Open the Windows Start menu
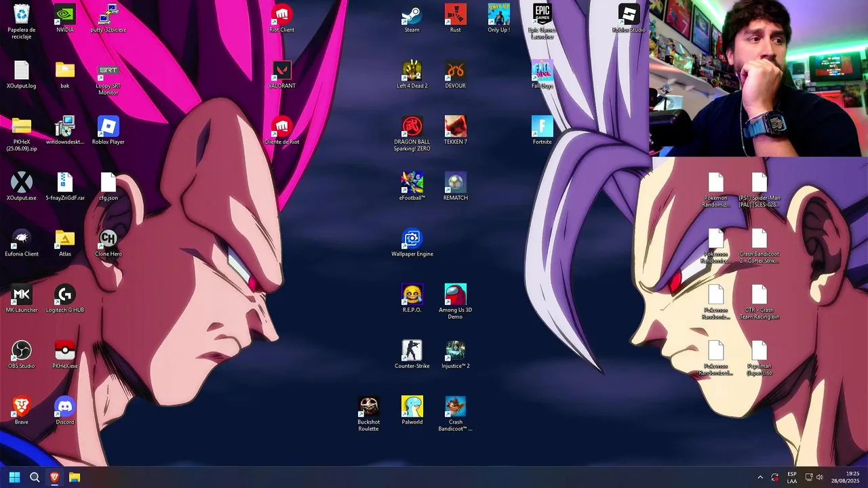The height and width of the screenshot is (488, 868). point(14,477)
